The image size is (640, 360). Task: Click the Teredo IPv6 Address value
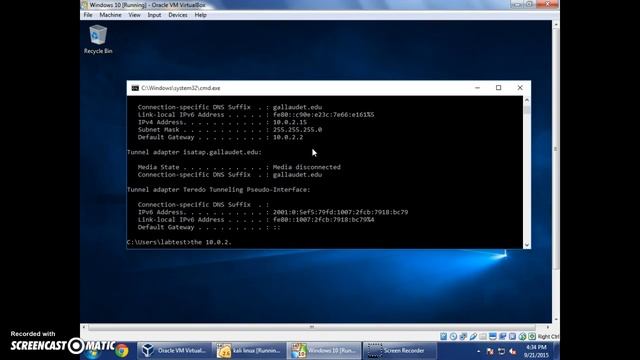coord(340,212)
